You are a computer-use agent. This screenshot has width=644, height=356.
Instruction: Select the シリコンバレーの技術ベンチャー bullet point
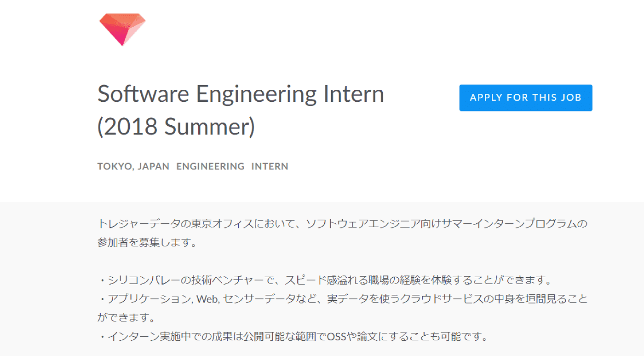click(x=325, y=280)
